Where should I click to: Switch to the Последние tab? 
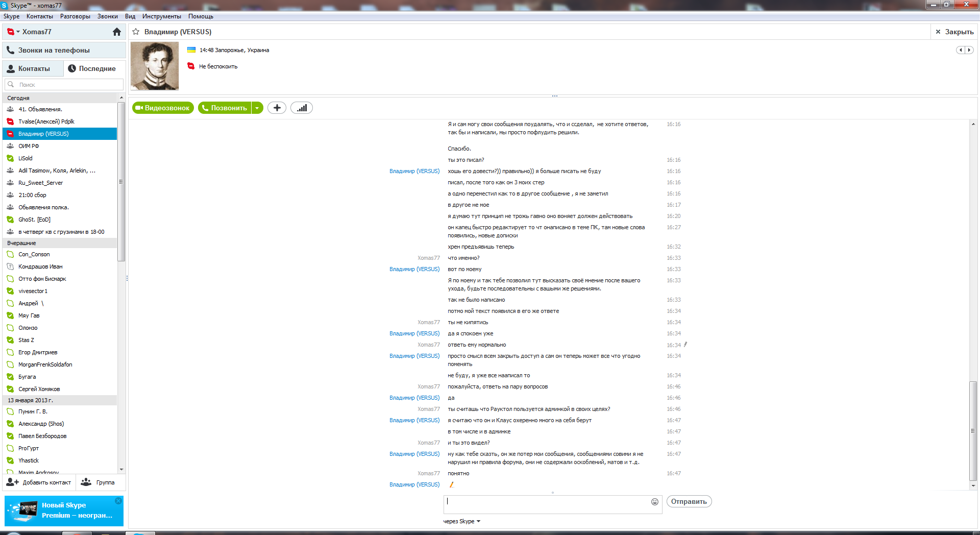pos(95,68)
